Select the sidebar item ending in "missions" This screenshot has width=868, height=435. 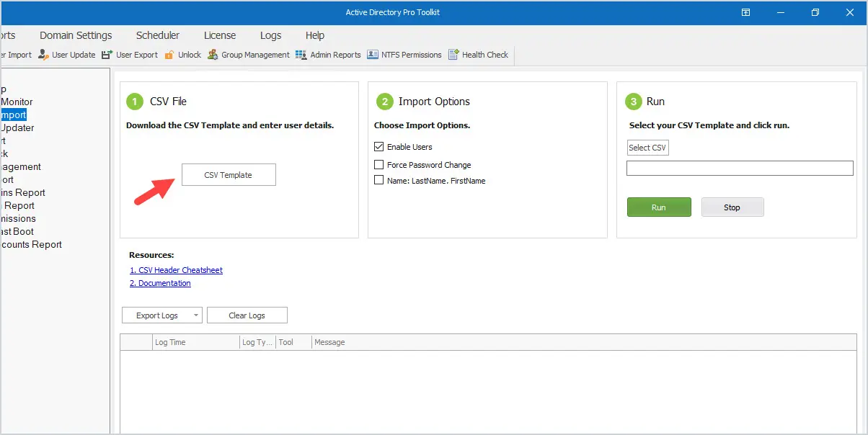coord(18,219)
